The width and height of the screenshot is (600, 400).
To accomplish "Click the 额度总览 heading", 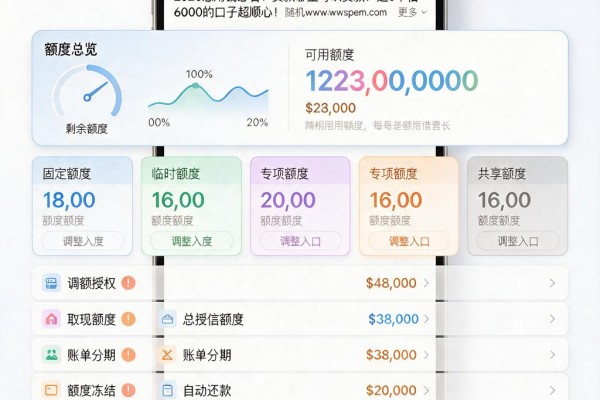I will (71, 50).
